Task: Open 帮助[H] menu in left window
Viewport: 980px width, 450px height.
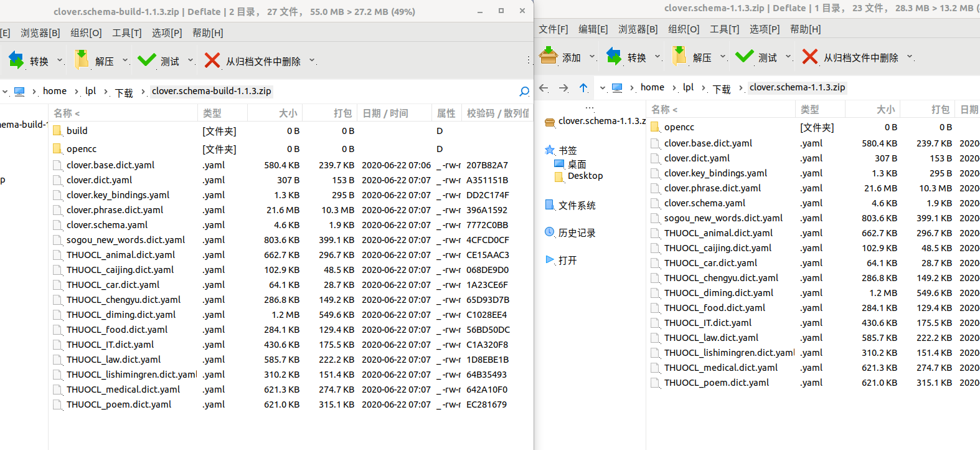Action: tap(208, 33)
